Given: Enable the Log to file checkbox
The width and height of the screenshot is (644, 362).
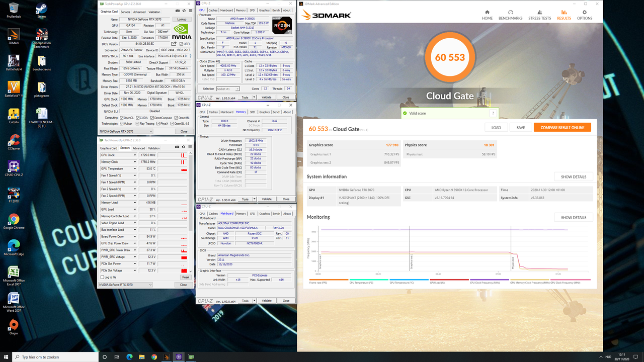Looking at the screenshot, I should click(102, 277).
